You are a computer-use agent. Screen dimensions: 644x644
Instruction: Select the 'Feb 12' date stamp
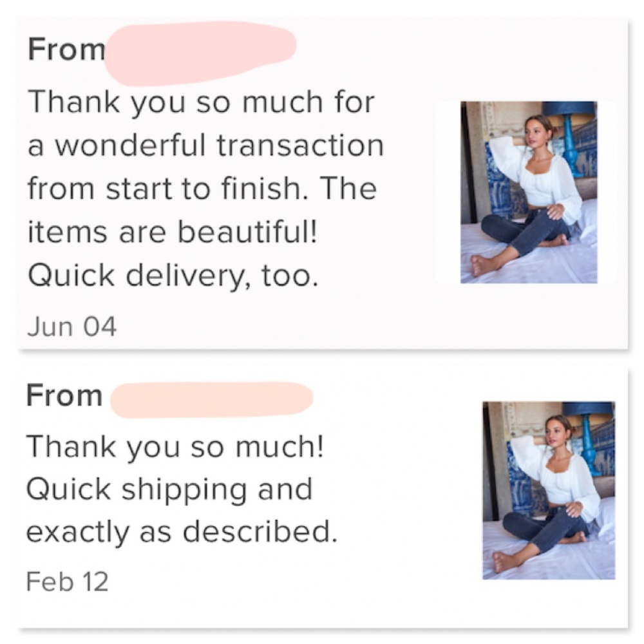68,581
